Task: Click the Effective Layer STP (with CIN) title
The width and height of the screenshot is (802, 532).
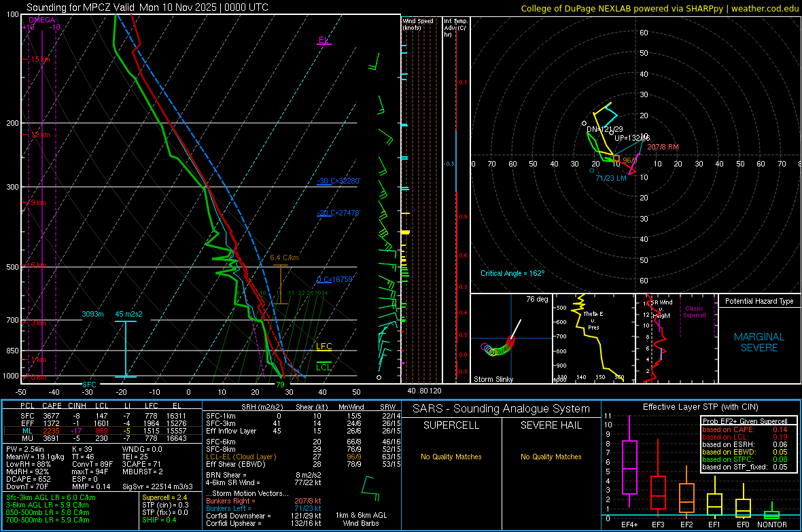Action: coord(700,407)
